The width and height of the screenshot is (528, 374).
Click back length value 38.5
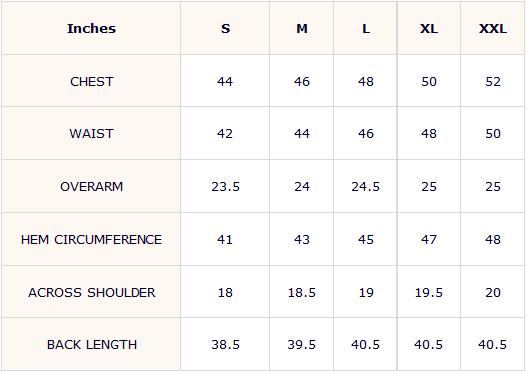tap(225, 345)
